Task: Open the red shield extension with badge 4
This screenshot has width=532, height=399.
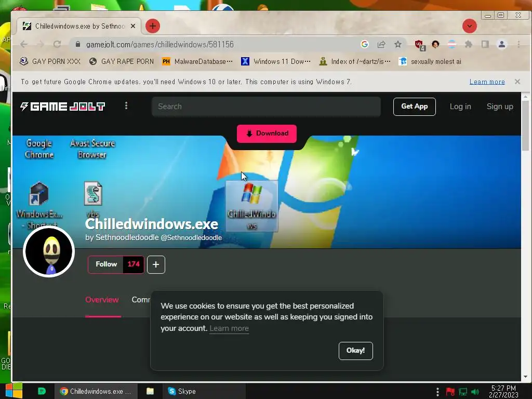Action: click(x=419, y=45)
